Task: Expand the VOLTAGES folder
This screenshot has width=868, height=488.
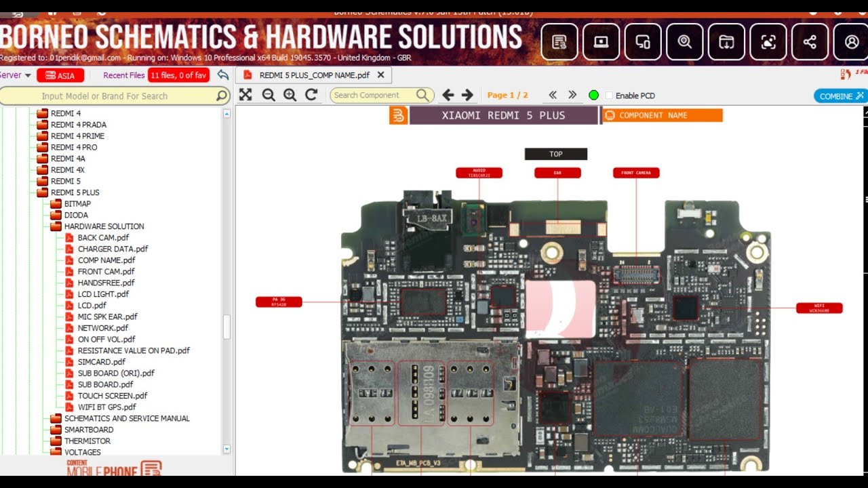Action: click(56, 452)
